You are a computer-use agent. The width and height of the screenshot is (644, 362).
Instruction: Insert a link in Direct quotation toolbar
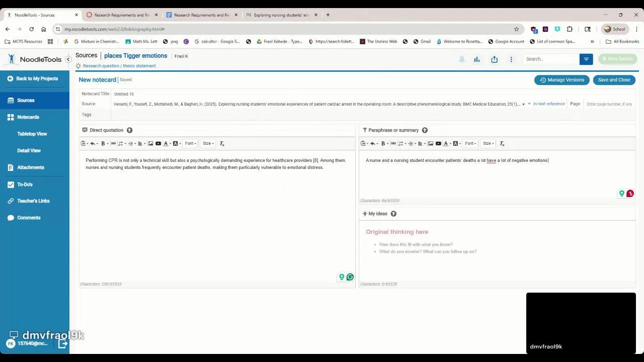tap(113, 143)
